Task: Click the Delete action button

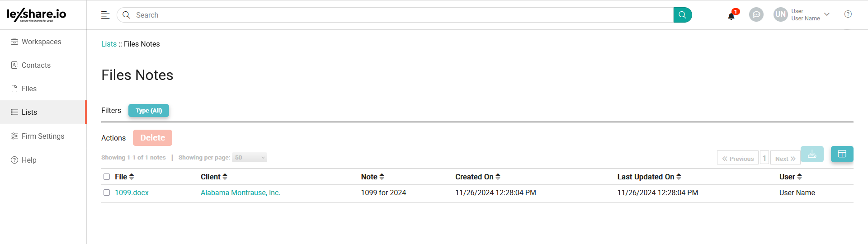Action: point(152,138)
